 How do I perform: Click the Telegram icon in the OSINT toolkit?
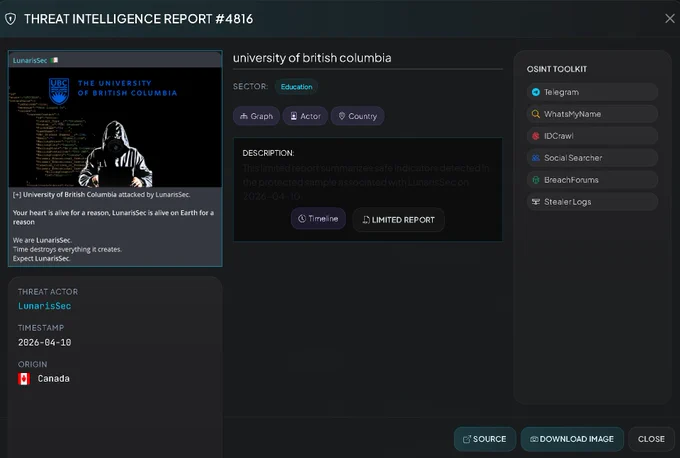(x=536, y=92)
